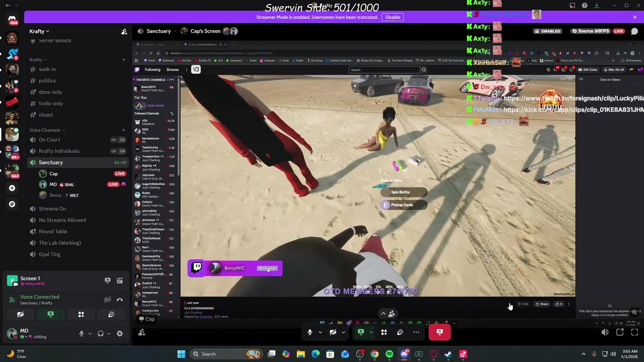Open Discover servers compass icon
The width and height of the screenshot is (644, 362).
point(12,204)
